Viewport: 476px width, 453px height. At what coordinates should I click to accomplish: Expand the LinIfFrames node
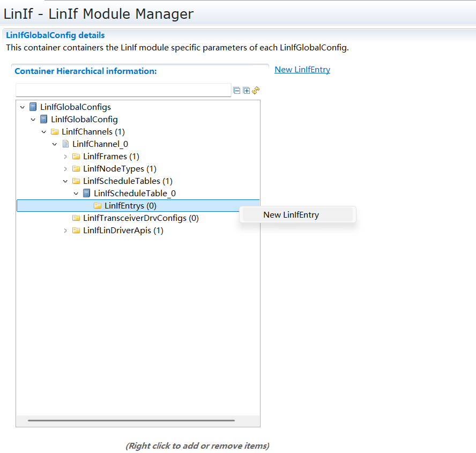65,157
